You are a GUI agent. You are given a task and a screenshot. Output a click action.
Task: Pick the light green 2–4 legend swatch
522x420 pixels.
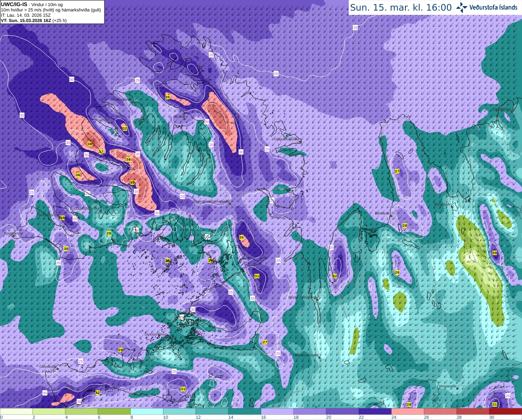(x=49, y=411)
